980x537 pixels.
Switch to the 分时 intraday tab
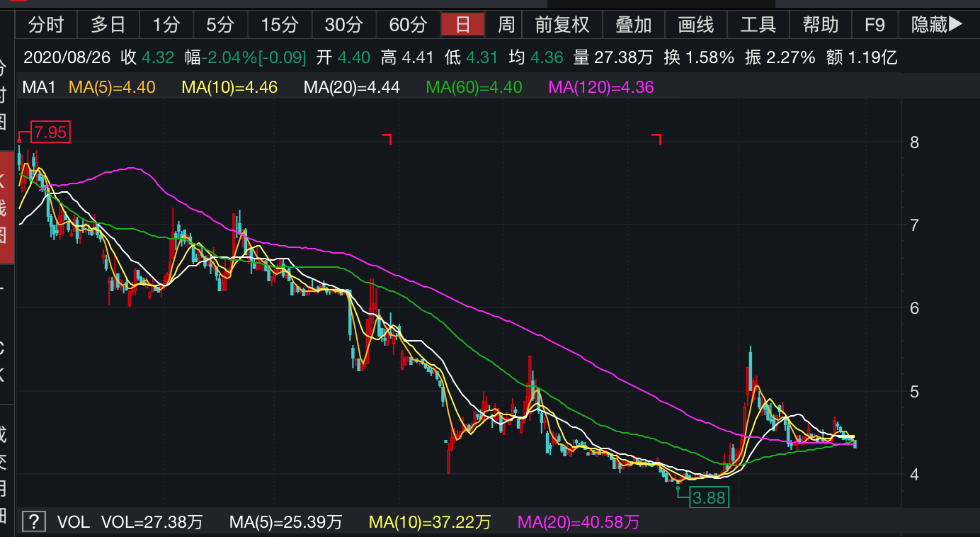point(45,26)
